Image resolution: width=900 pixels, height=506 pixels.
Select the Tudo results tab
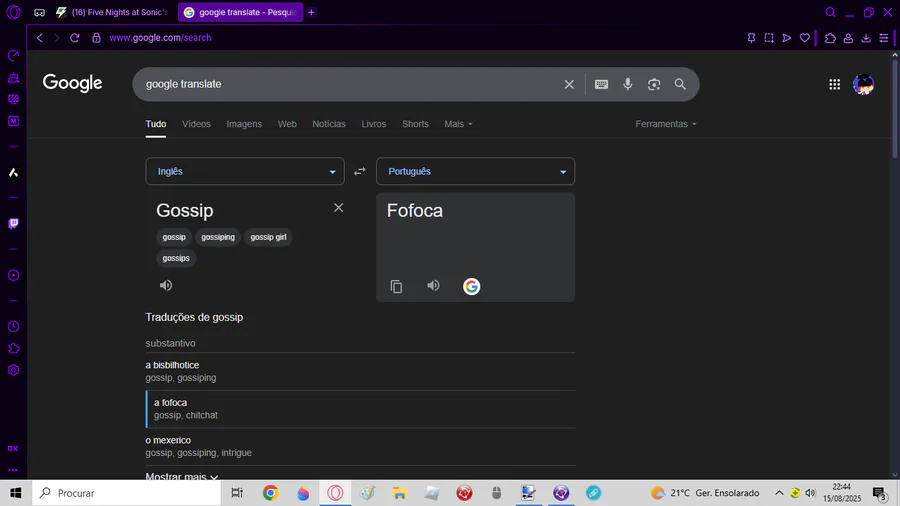[156, 124]
